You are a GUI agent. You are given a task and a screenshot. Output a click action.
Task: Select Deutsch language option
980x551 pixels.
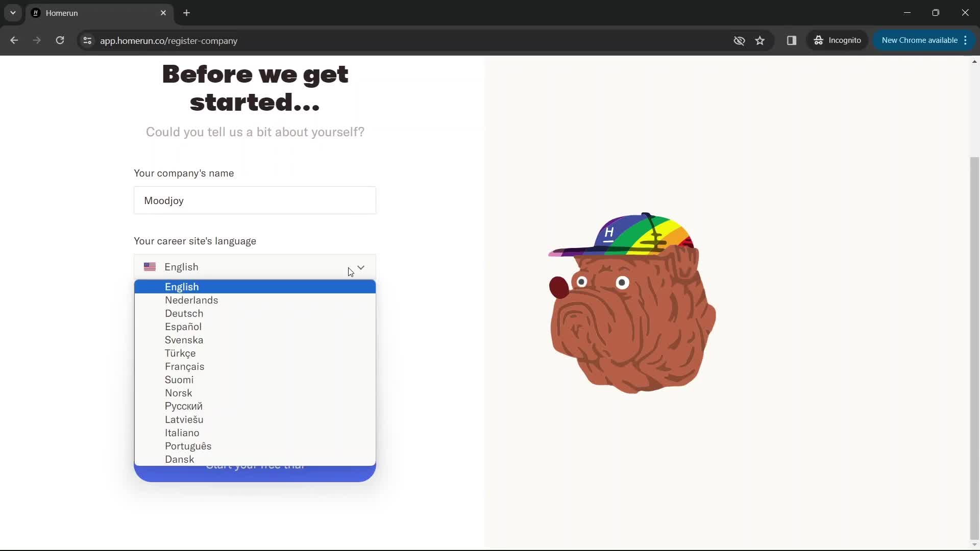(255, 313)
